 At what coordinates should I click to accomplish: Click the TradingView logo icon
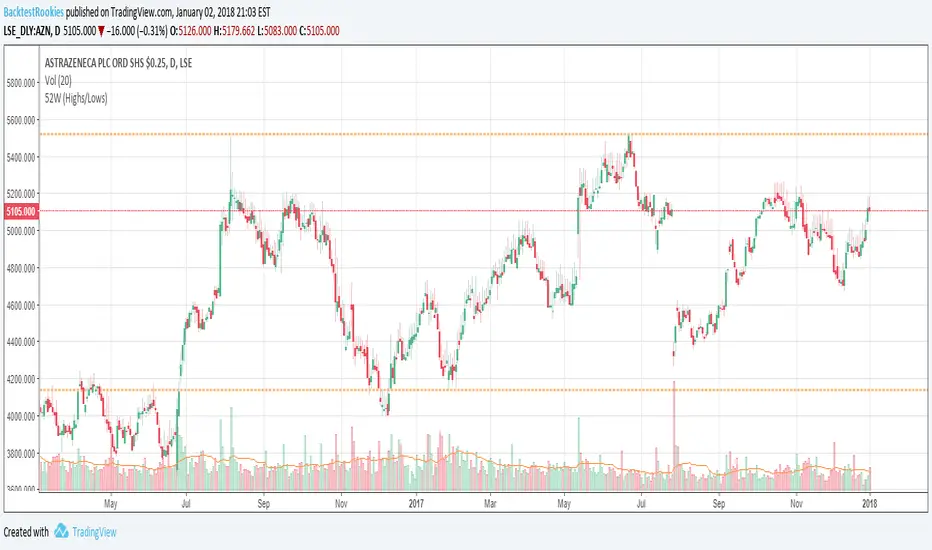(61, 531)
